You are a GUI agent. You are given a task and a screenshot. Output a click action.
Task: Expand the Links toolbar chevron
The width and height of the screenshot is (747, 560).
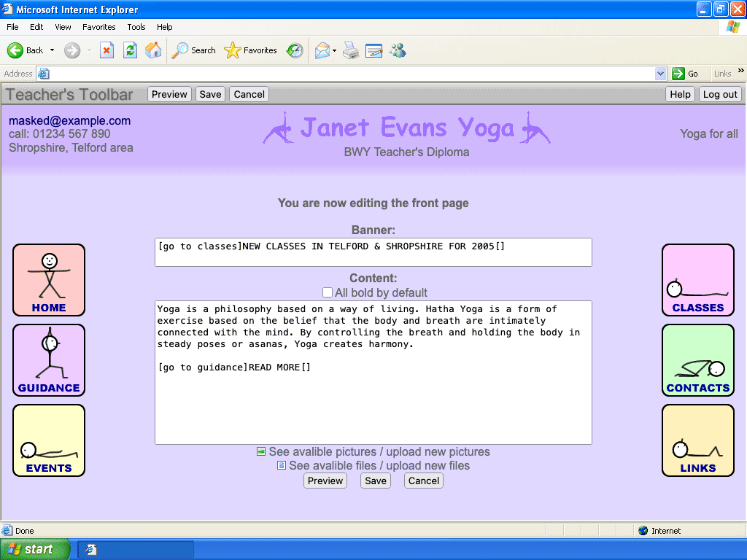pos(741,71)
